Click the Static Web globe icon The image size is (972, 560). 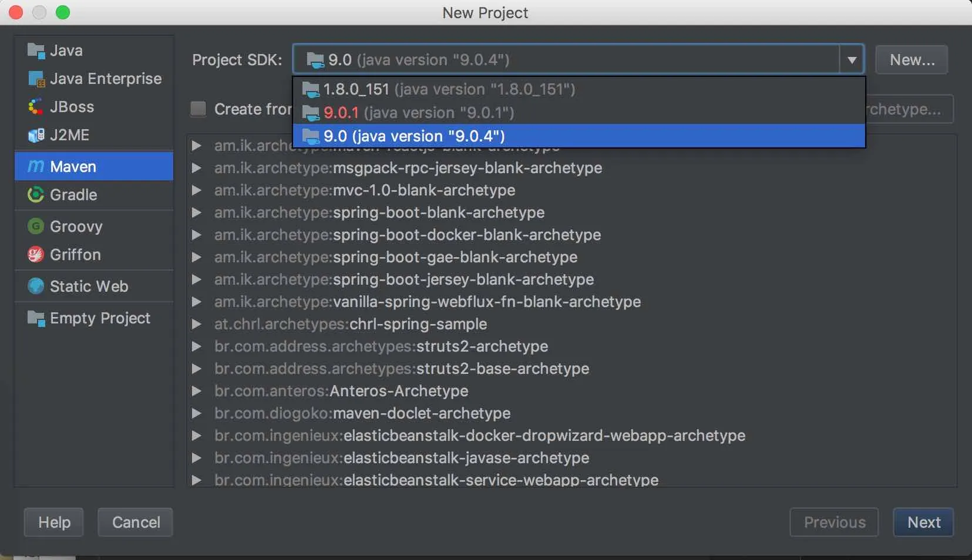[x=36, y=286]
